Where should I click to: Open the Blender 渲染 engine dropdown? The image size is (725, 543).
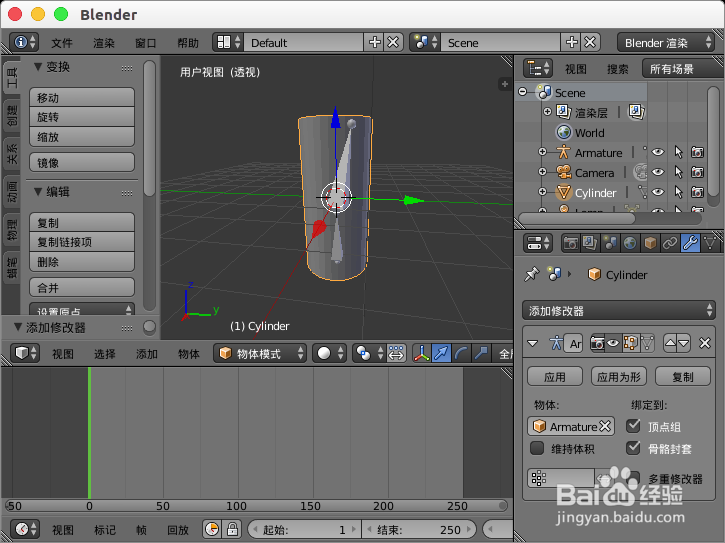coord(666,43)
